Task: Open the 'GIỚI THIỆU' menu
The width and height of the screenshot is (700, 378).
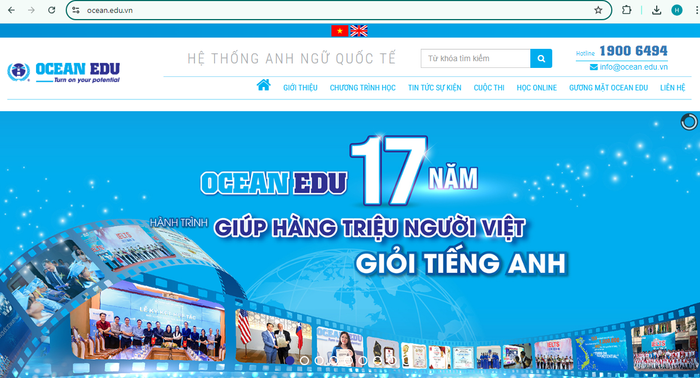Action: (x=300, y=87)
